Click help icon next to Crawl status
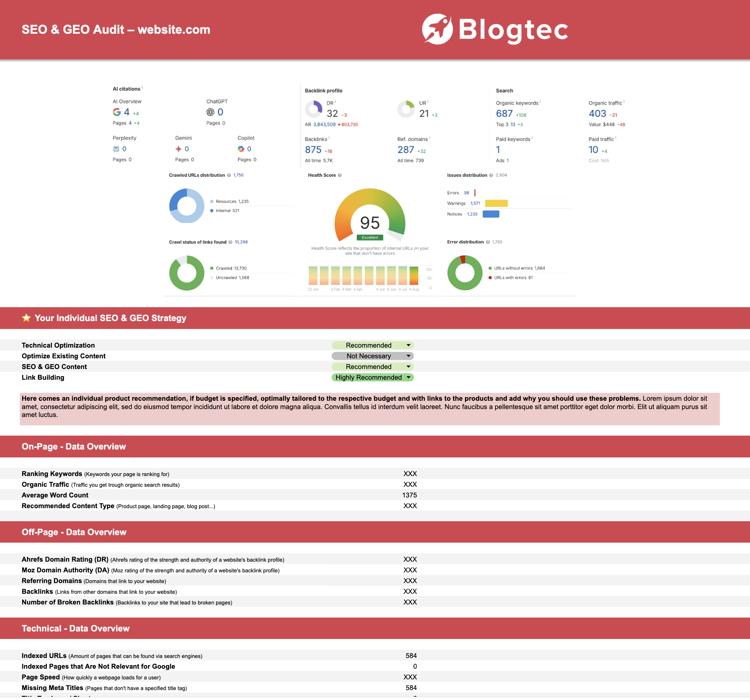This screenshot has width=750, height=700. pyautogui.click(x=230, y=242)
